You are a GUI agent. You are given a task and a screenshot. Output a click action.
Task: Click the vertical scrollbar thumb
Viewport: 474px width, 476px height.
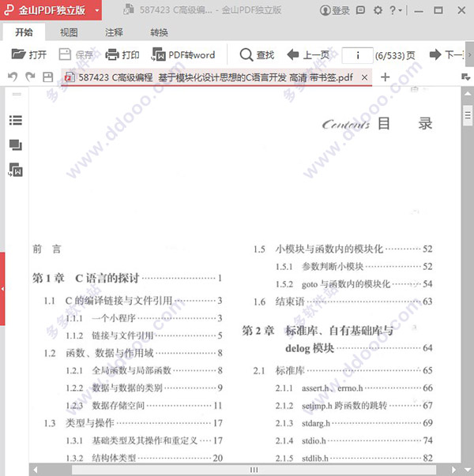(468, 115)
